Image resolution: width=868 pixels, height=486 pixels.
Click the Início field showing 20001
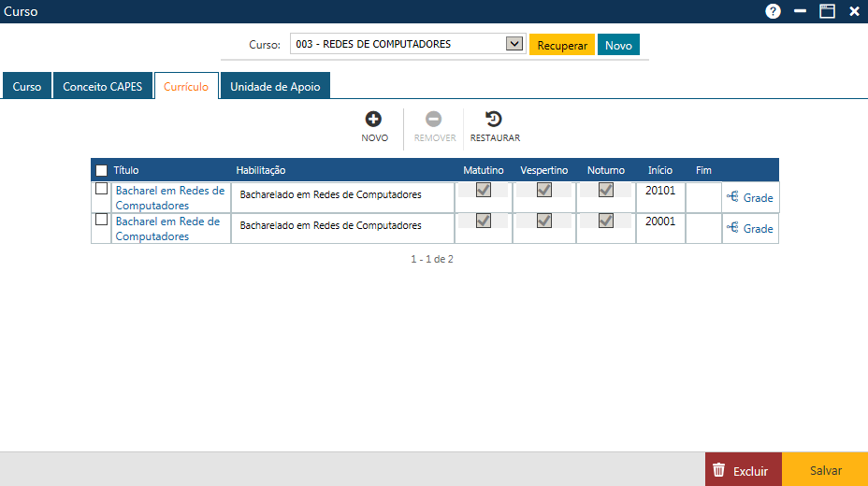[x=660, y=222]
